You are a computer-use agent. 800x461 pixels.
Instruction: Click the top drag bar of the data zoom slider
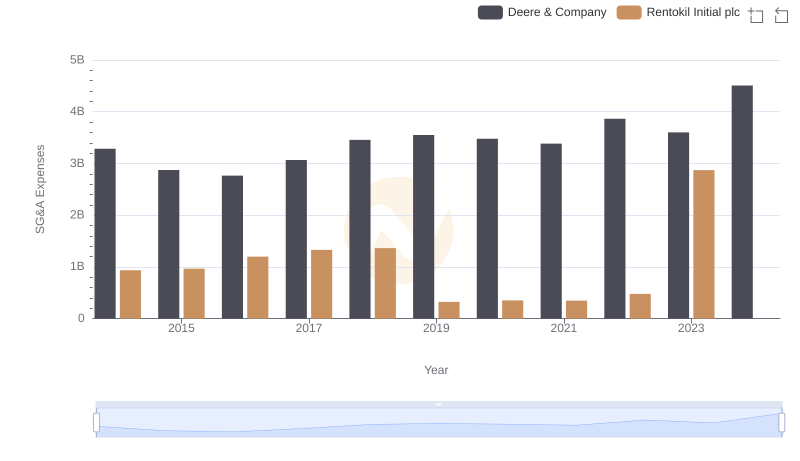pyautogui.click(x=439, y=404)
